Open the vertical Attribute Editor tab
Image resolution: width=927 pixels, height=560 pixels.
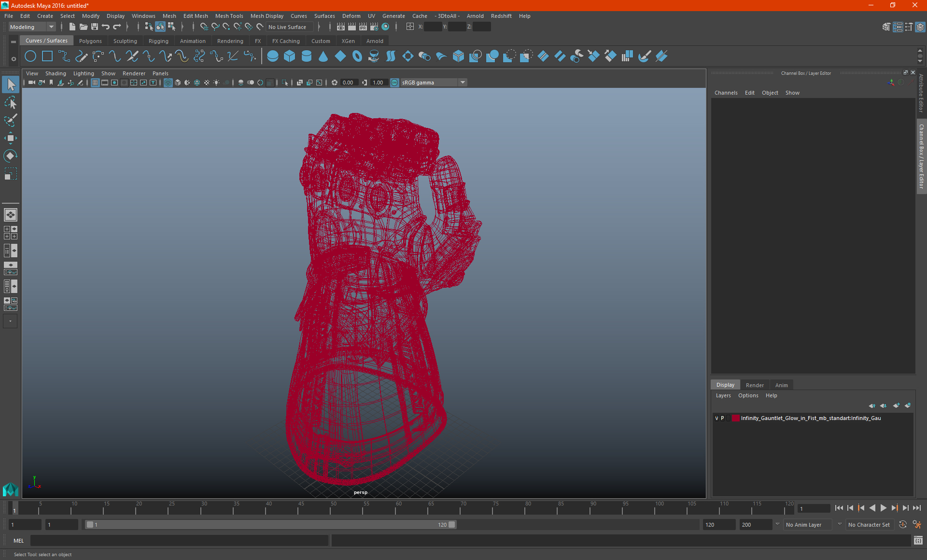921,93
